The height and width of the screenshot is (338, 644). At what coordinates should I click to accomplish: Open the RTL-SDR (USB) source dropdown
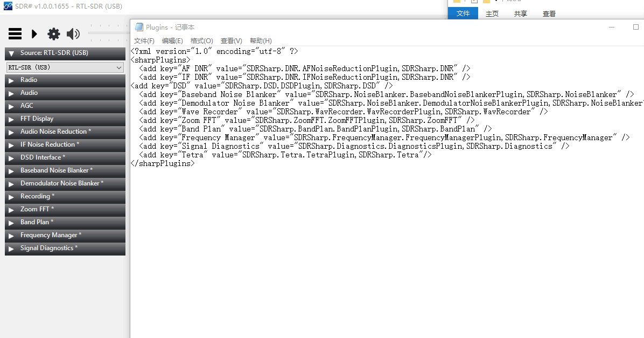[x=65, y=67]
